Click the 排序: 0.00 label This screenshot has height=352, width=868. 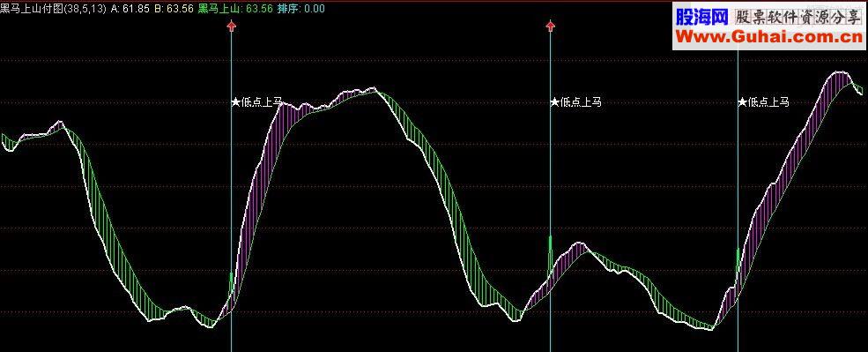click(x=301, y=9)
